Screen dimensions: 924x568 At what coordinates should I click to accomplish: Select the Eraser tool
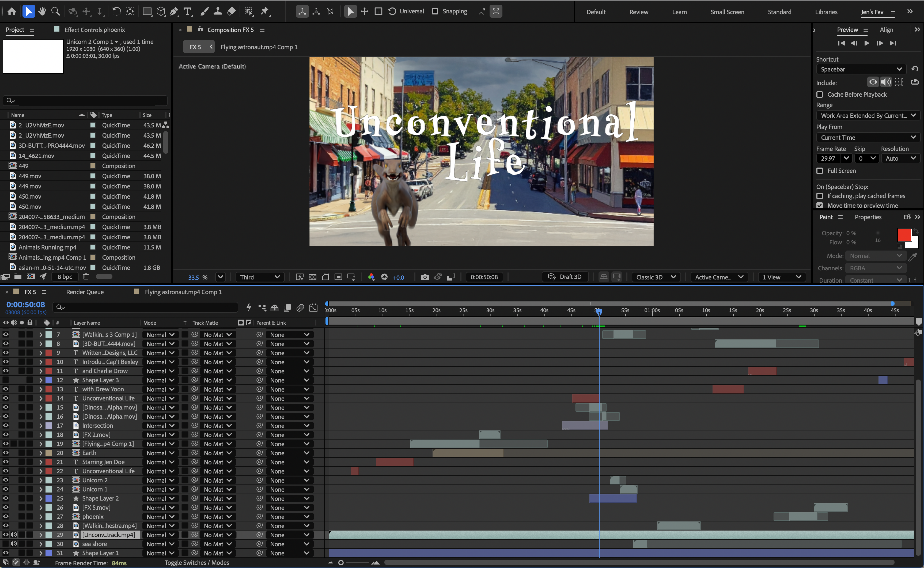tap(231, 12)
